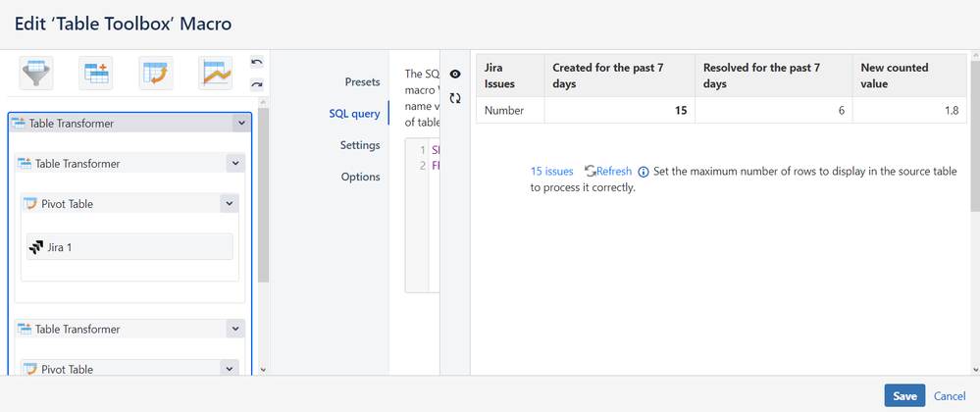
Task: Add the Chart from Table macro icon
Action: point(216,74)
